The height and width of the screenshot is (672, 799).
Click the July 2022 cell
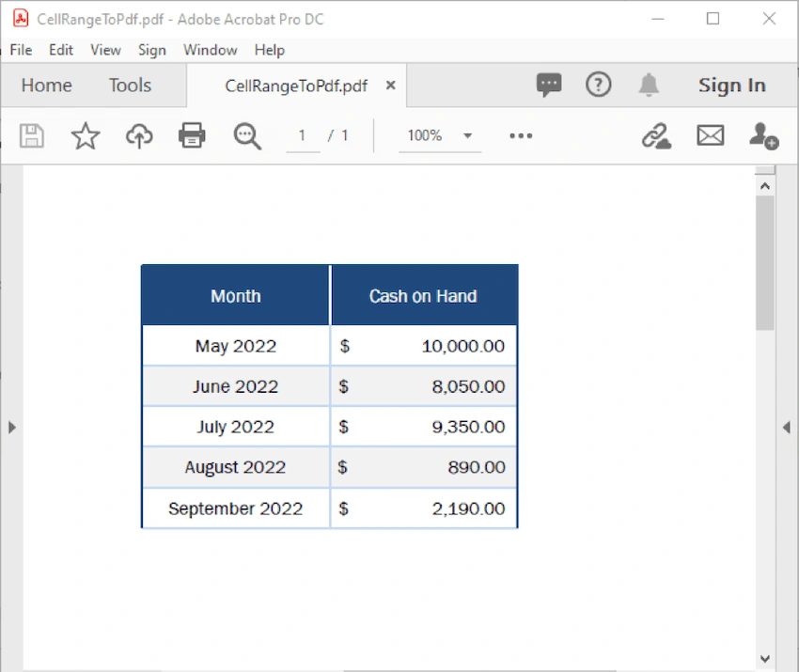tap(235, 427)
